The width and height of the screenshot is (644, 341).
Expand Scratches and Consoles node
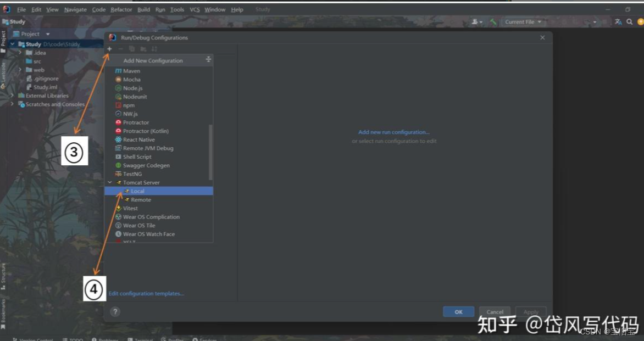pyautogui.click(x=12, y=104)
